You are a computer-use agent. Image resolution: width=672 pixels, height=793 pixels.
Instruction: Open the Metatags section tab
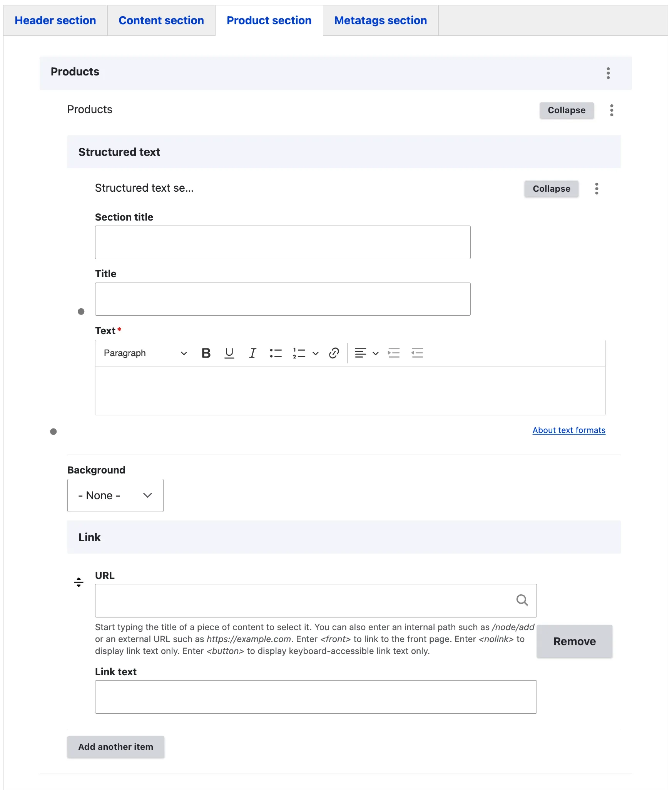tap(380, 20)
